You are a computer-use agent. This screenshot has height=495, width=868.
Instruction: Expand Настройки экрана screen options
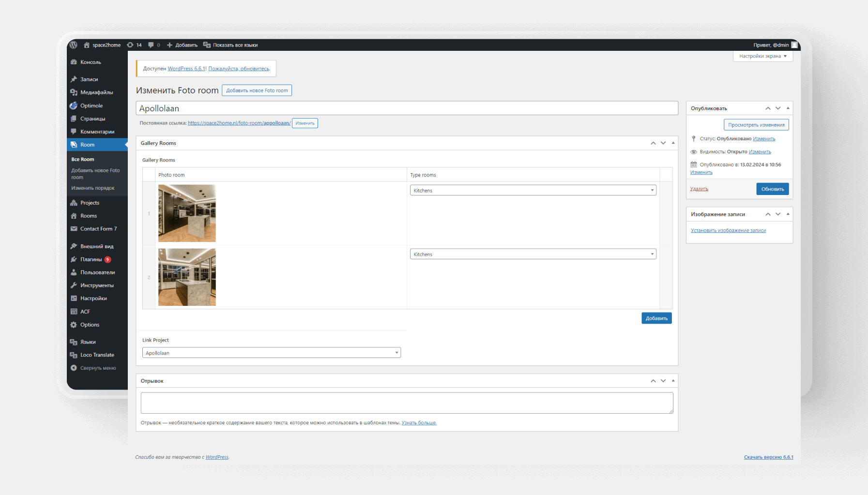[x=763, y=56]
